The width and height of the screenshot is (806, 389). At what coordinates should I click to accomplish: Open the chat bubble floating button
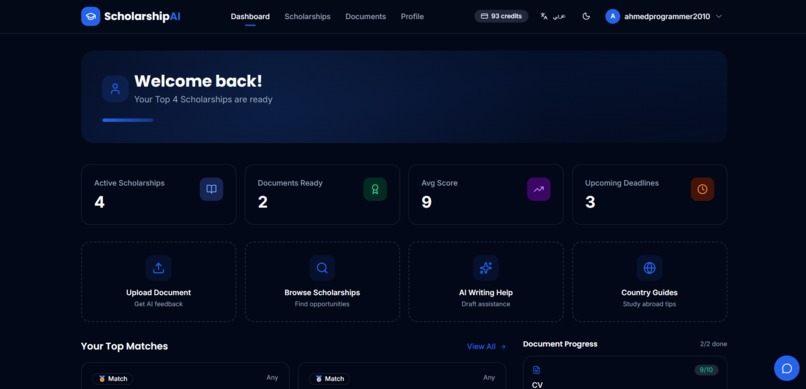coord(786,368)
